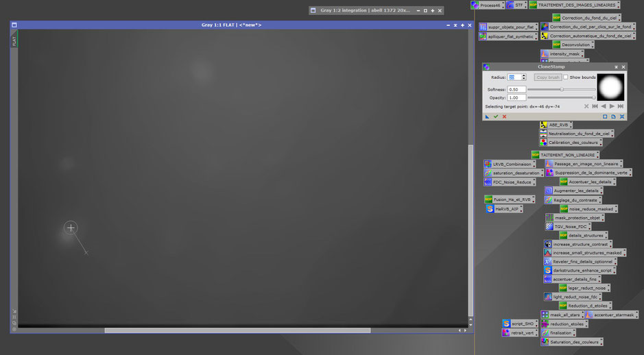Open Saturation_des_couleurs icon
The width and height of the screenshot is (644, 355).
click(572, 341)
